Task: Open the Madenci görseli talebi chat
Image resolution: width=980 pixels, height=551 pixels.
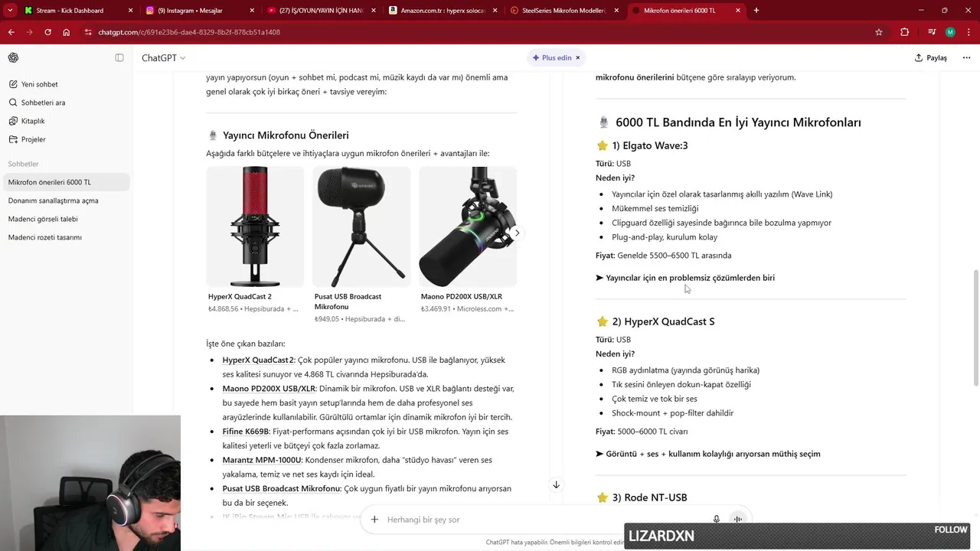Action: 67,219
